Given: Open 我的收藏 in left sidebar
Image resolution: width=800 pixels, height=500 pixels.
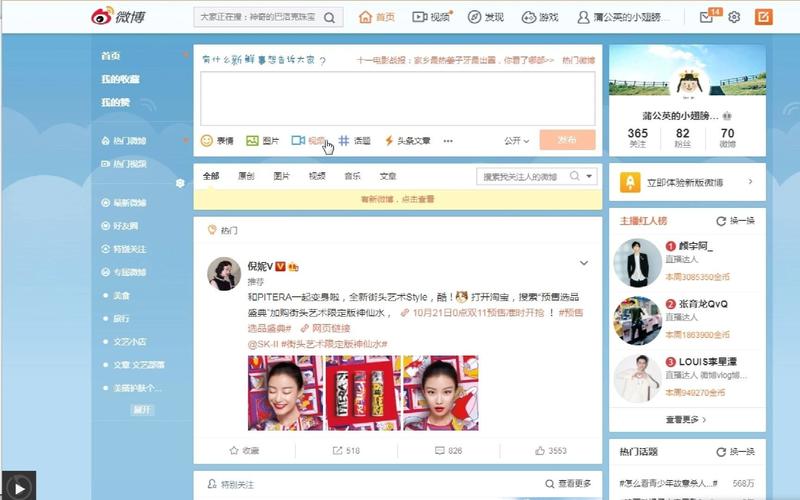Looking at the screenshot, I should click(x=120, y=79).
